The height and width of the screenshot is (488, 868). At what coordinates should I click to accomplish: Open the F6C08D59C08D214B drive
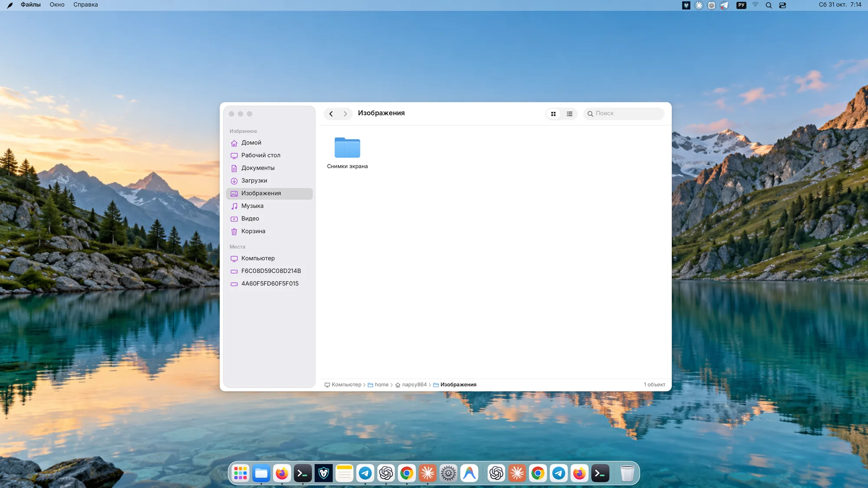(x=269, y=271)
